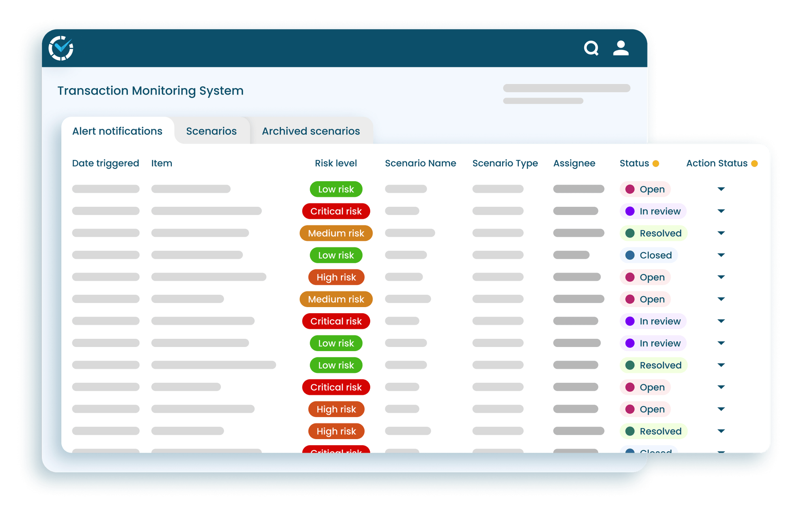812x520 pixels.
Task: Switch to the Scenarios tab
Action: (x=211, y=131)
